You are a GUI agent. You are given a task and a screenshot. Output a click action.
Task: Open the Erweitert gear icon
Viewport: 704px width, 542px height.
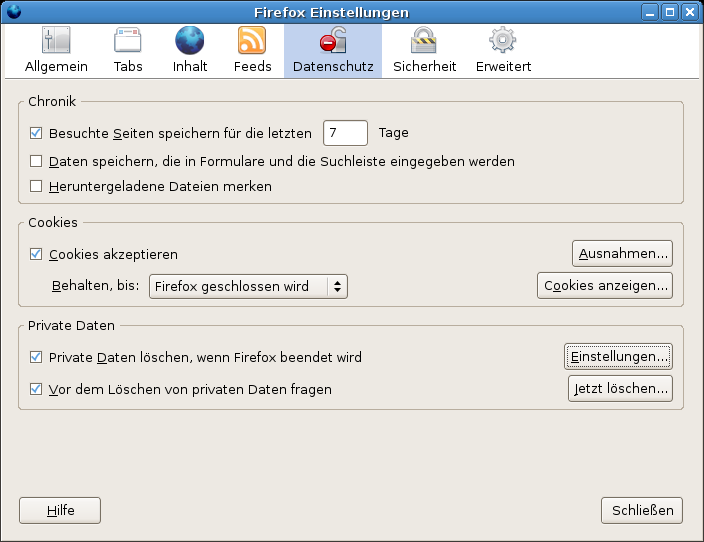(503, 40)
